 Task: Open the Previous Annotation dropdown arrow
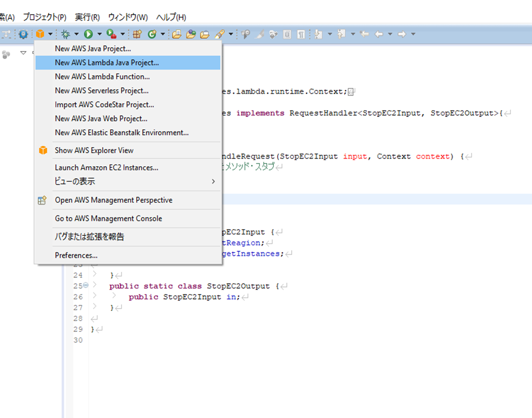(353, 34)
